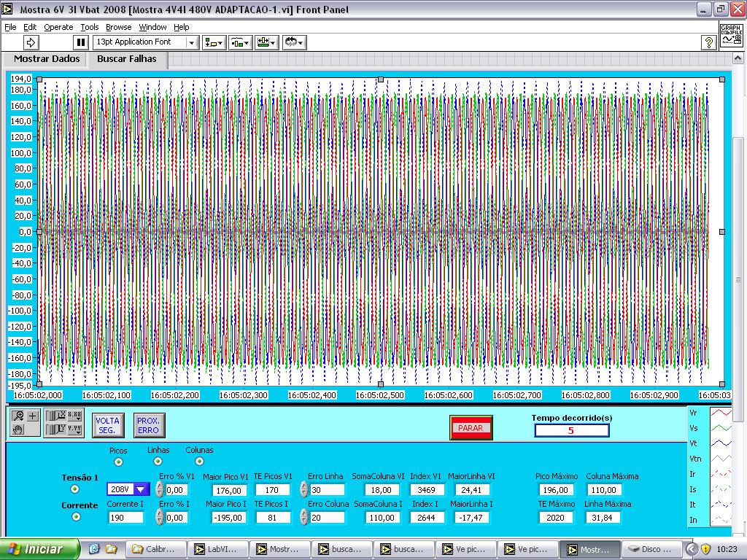Open the Y axis format y.yy dropdown
747x560 pixels.
coord(75,429)
